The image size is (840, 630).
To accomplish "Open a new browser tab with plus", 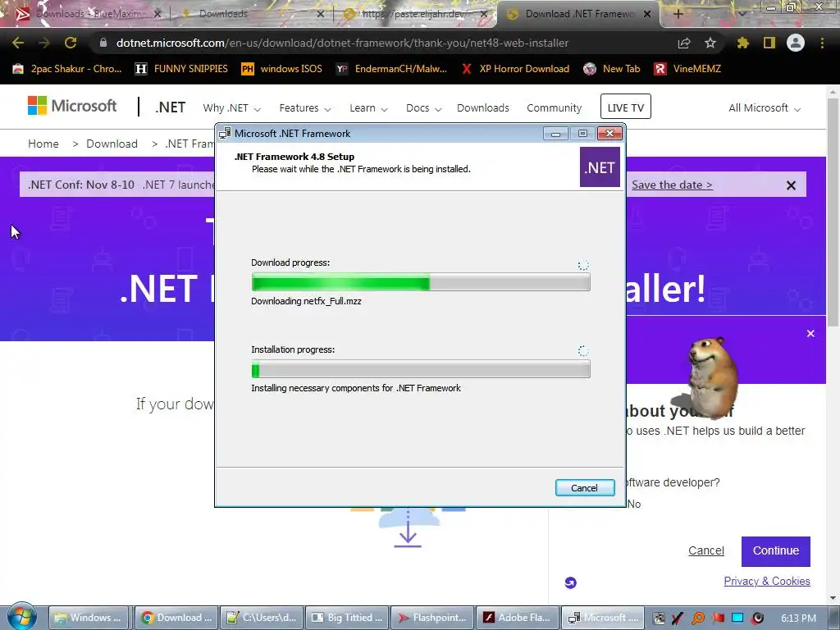I will [678, 14].
